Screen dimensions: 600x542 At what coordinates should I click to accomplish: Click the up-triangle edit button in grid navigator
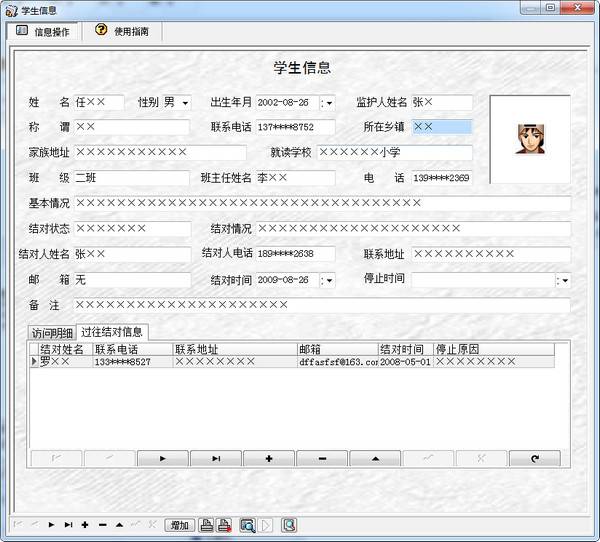[375, 458]
